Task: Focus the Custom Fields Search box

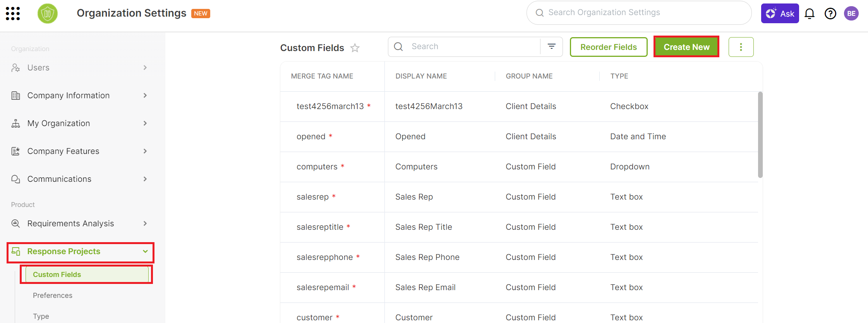Action: (465, 46)
